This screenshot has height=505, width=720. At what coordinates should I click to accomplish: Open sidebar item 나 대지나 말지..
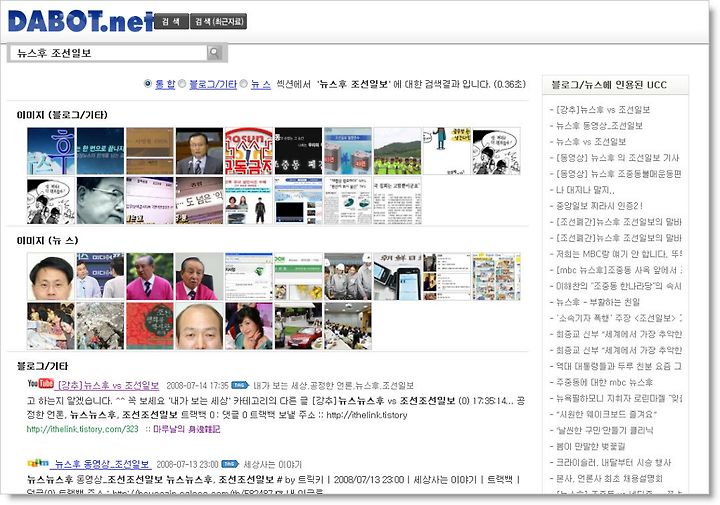(x=585, y=190)
